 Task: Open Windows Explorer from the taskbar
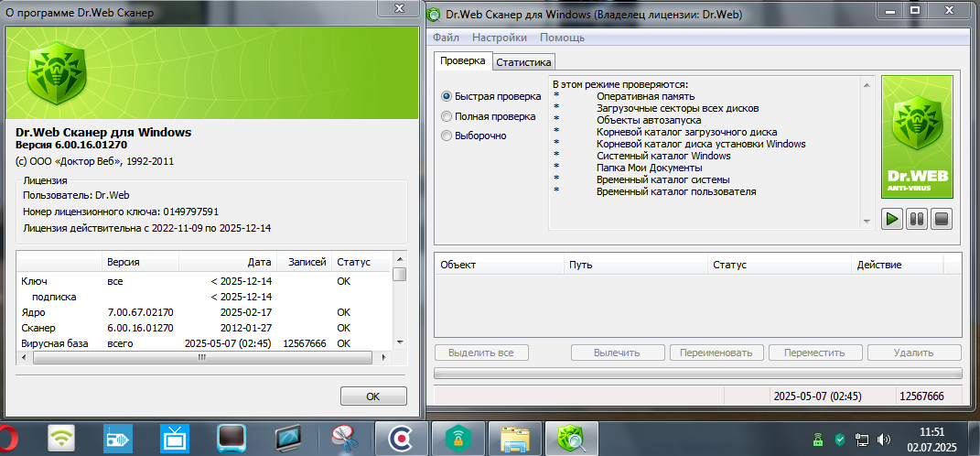click(515, 439)
